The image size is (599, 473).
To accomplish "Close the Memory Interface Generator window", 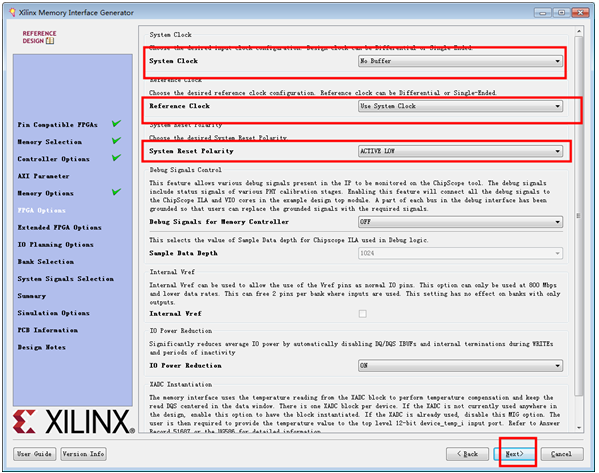I will click(x=580, y=13).
